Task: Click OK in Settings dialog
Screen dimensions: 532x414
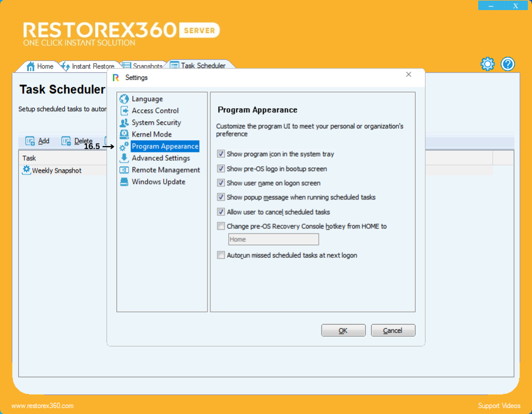Action: pyautogui.click(x=343, y=330)
